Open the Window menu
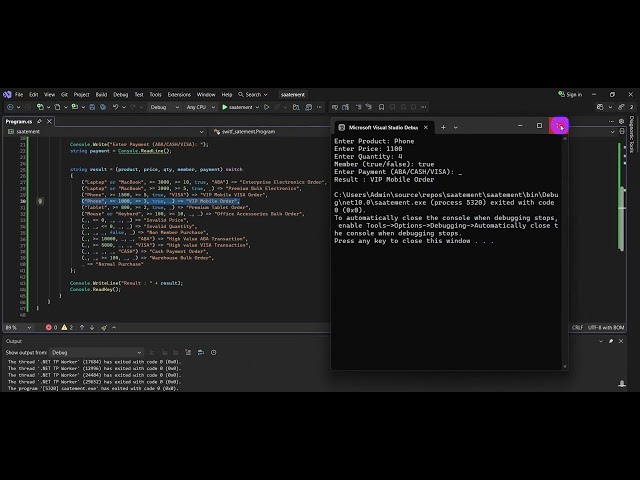 tap(206, 94)
